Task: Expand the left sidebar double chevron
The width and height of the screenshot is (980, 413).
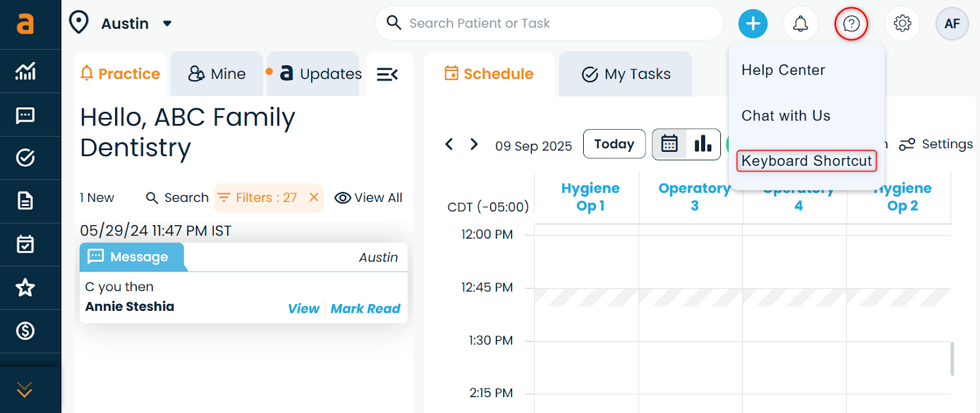Action: click(x=24, y=390)
